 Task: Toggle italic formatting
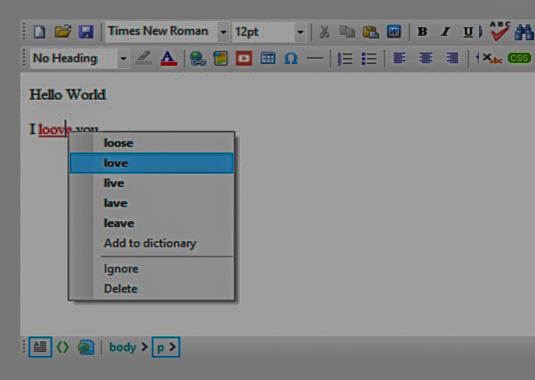[445, 32]
